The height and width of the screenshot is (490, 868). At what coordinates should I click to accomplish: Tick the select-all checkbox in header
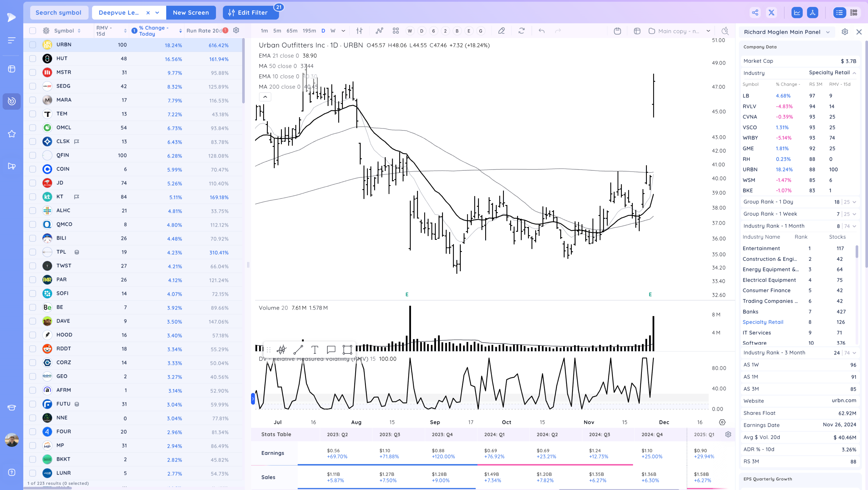pyautogui.click(x=33, y=31)
